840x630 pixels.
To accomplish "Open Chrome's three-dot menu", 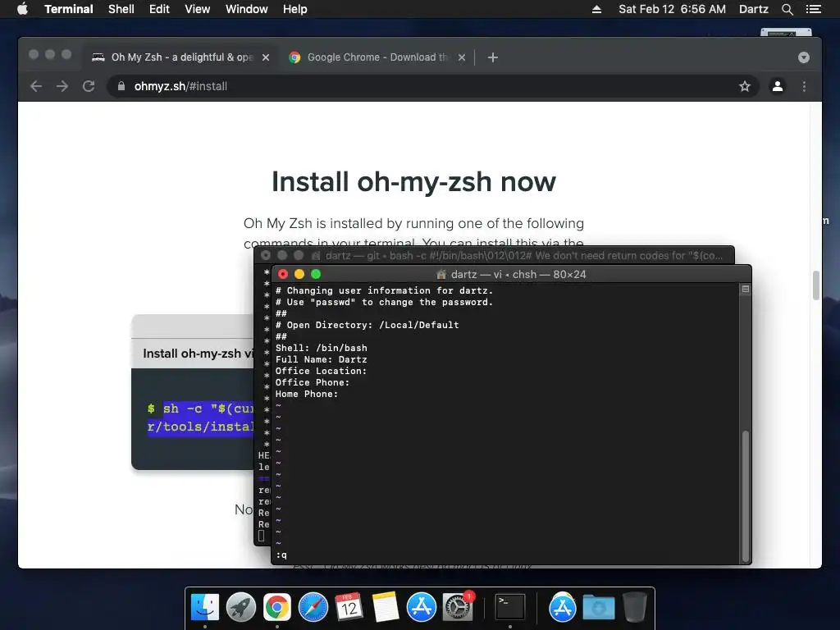I will point(804,86).
